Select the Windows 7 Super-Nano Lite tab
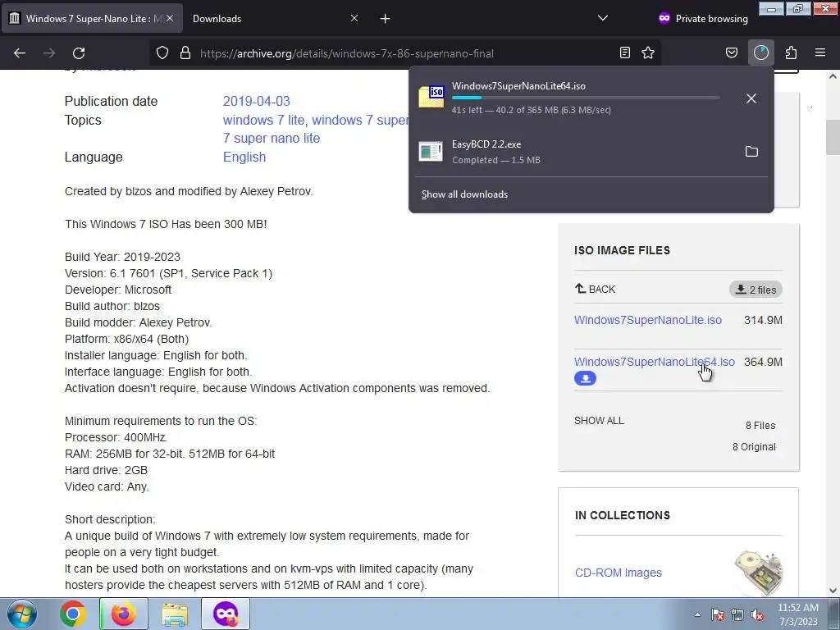Image resolution: width=840 pixels, height=630 pixels. pyautogui.click(x=92, y=19)
